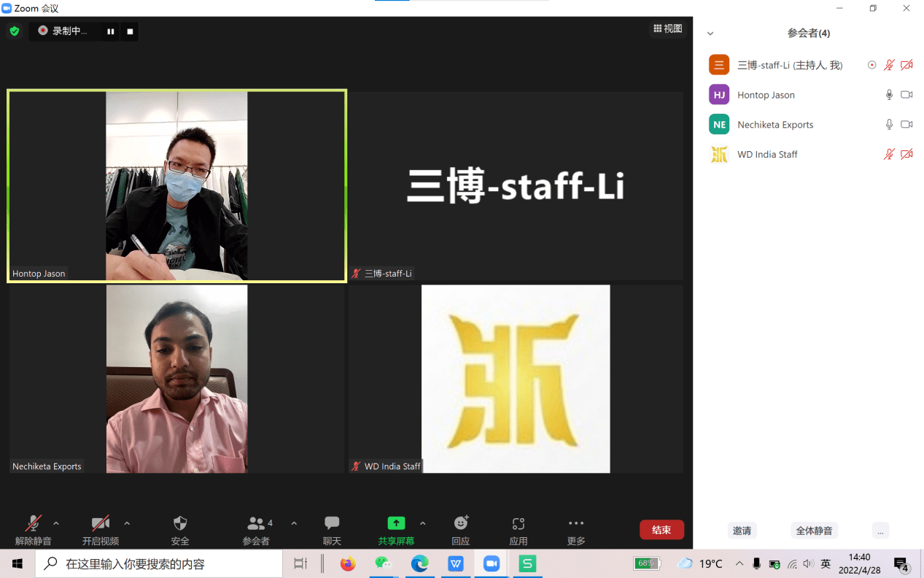
Task: Click the 邀请 invite button
Action: point(742,531)
